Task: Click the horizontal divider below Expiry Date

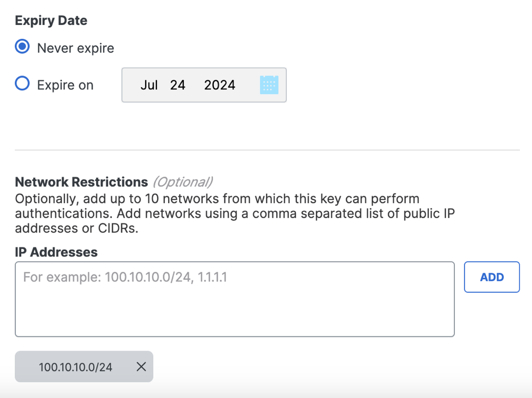Action: (268, 150)
